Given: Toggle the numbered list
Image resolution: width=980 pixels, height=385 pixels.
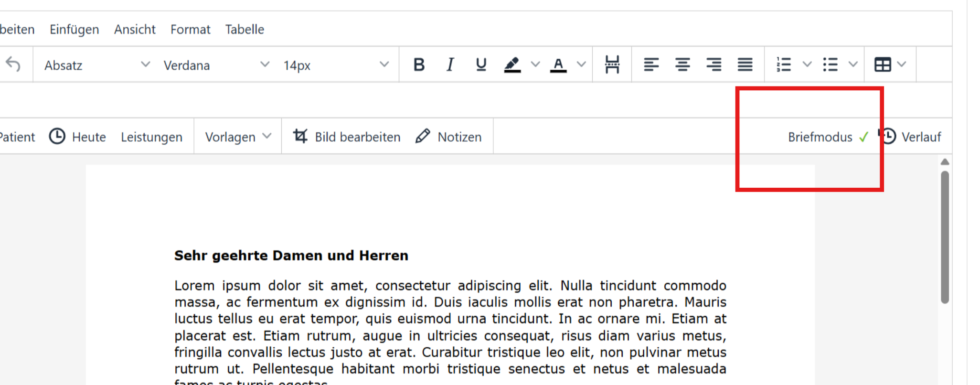Looking at the screenshot, I should coord(784,64).
